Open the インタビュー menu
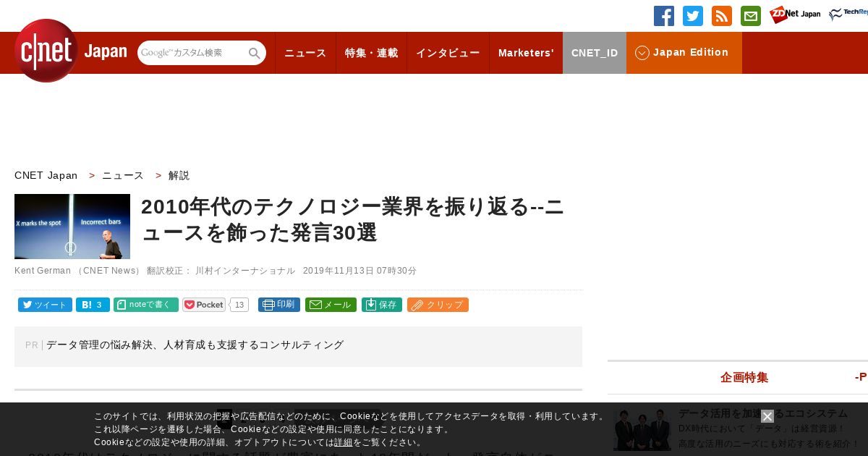 pyautogui.click(x=448, y=53)
